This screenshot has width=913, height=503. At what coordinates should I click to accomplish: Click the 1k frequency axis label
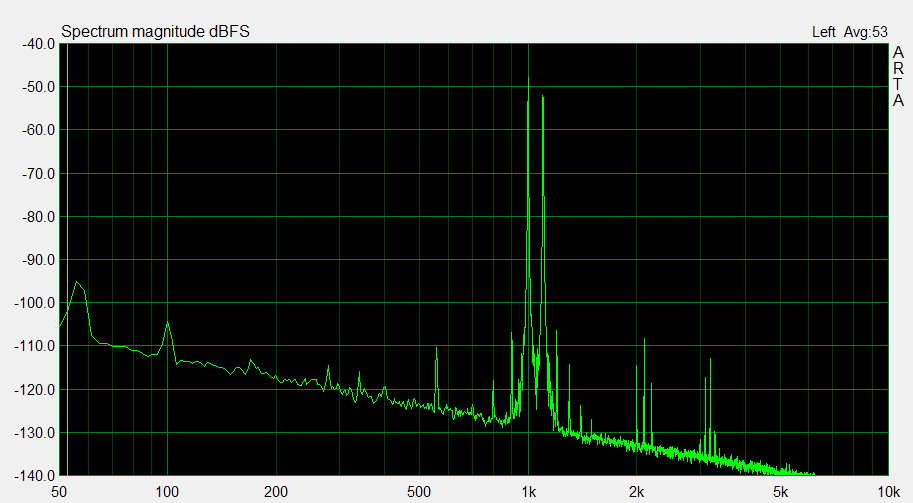[x=528, y=493]
